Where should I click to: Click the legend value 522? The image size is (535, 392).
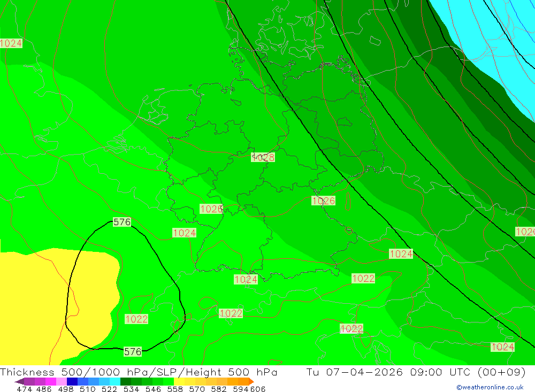[x=109, y=389]
